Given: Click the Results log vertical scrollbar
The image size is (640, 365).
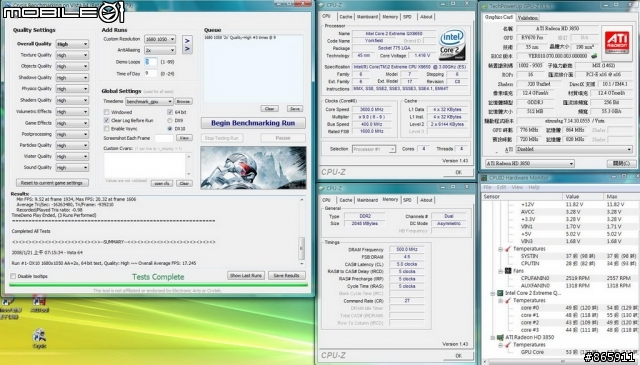Looking at the screenshot, I should 302,231.
